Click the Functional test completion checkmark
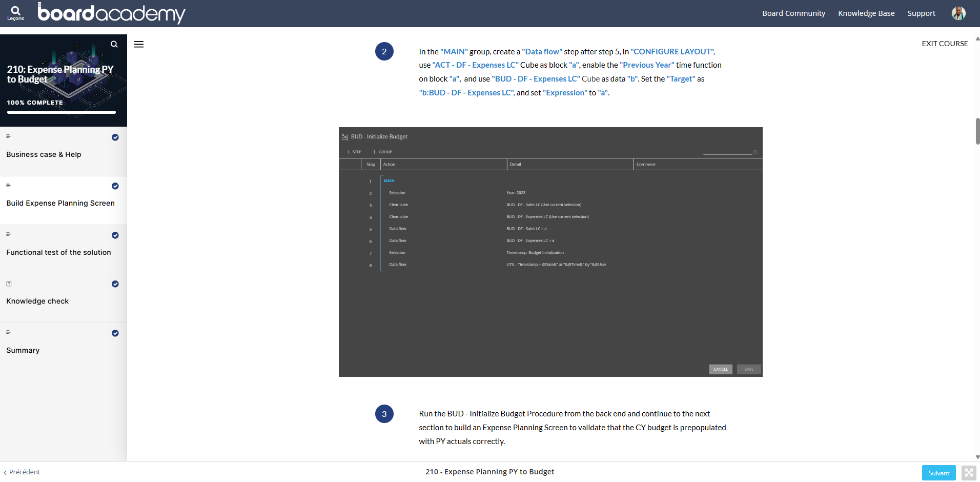Screen dimensions: 980x482 115,235
